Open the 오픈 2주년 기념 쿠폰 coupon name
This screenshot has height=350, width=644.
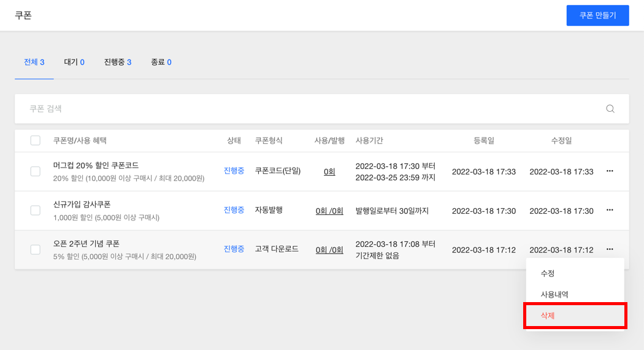(86, 243)
